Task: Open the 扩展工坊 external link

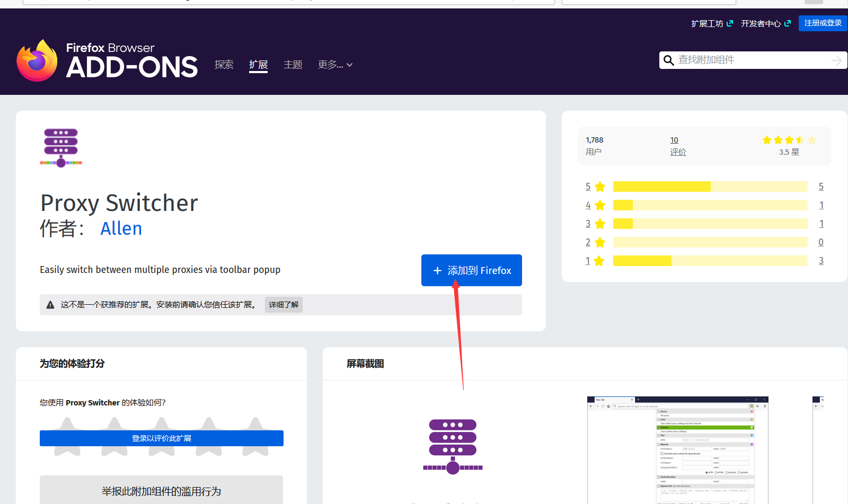Action: click(712, 23)
